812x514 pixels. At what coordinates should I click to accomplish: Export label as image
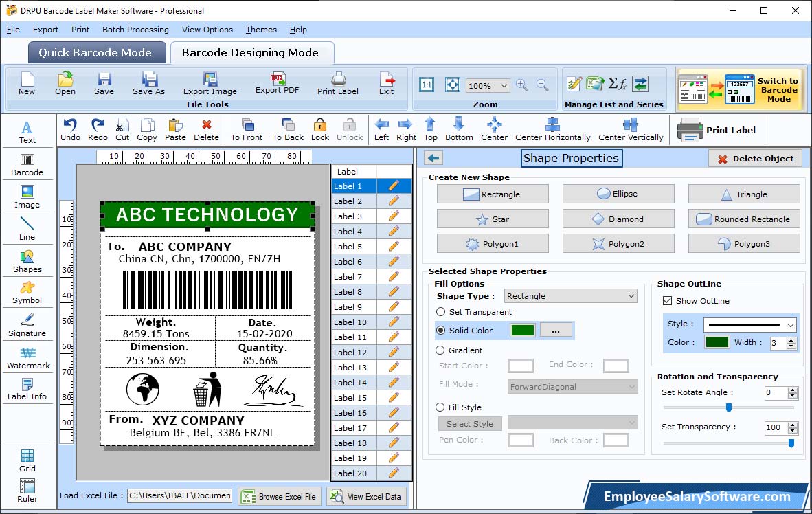click(210, 83)
